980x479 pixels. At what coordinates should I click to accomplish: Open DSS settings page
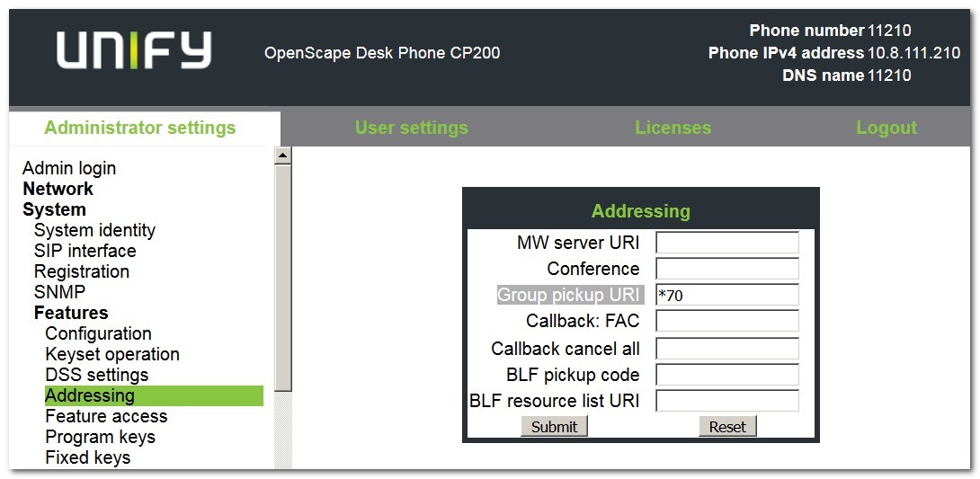click(97, 375)
